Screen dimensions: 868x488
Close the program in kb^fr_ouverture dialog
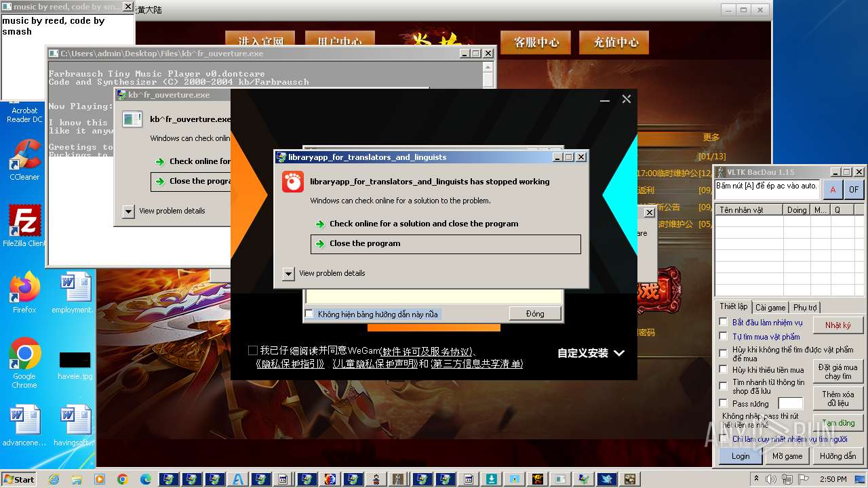tap(191, 181)
